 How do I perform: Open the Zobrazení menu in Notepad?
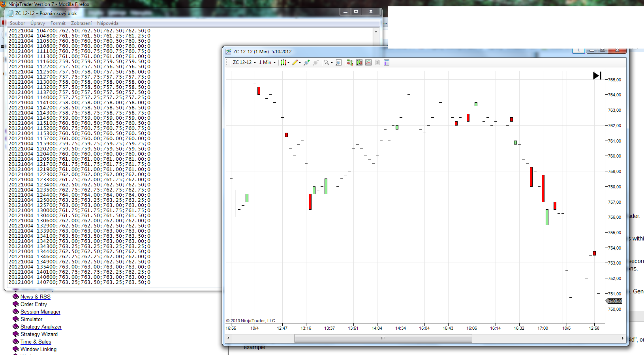click(x=81, y=23)
